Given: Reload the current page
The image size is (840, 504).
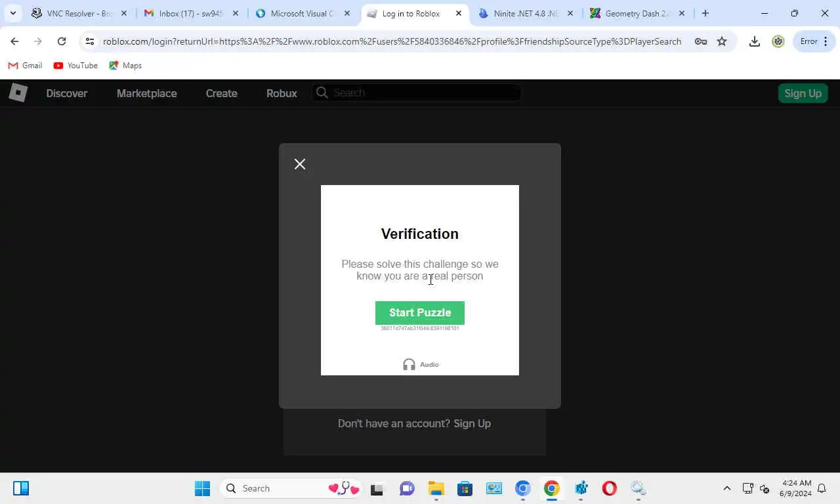Looking at the screenshot, I should click(62, 41).
